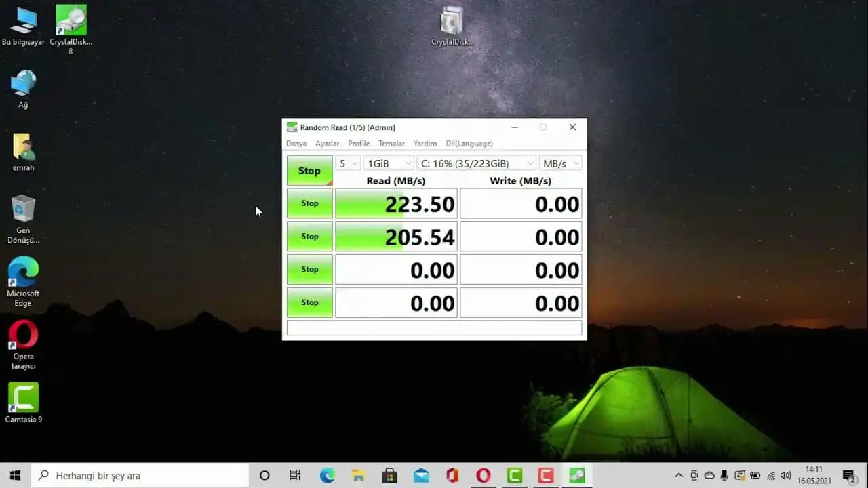Screen dimensions: 868x488
Task: Click the comment field below the results
Action: [434, 327]
